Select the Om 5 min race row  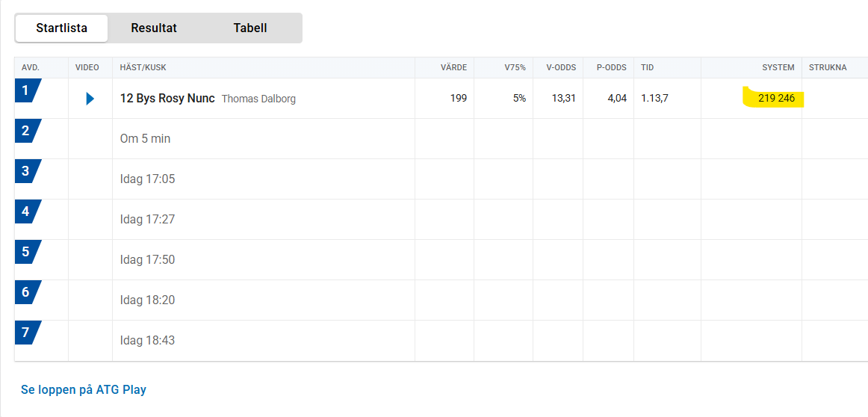pos(441,138)
